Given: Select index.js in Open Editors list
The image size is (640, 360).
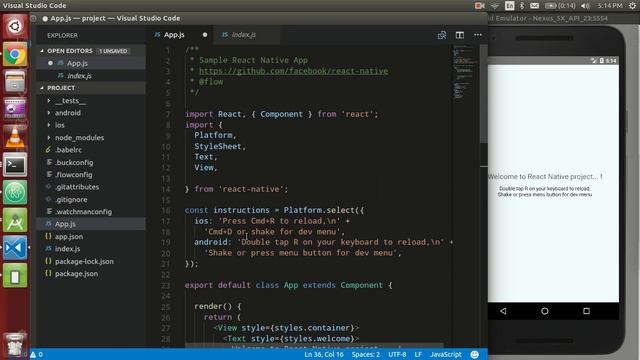Looking at the screenshot, I should (91, 76).
